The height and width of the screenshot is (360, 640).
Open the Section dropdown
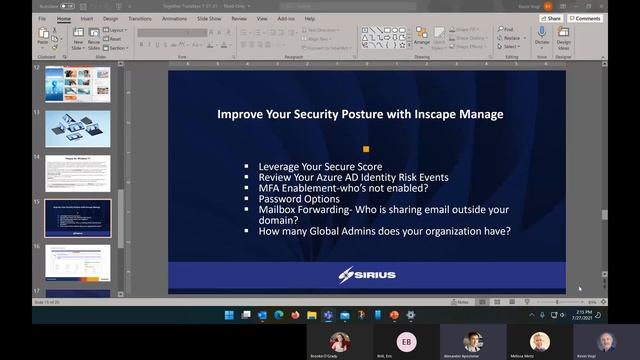(116, 48)
